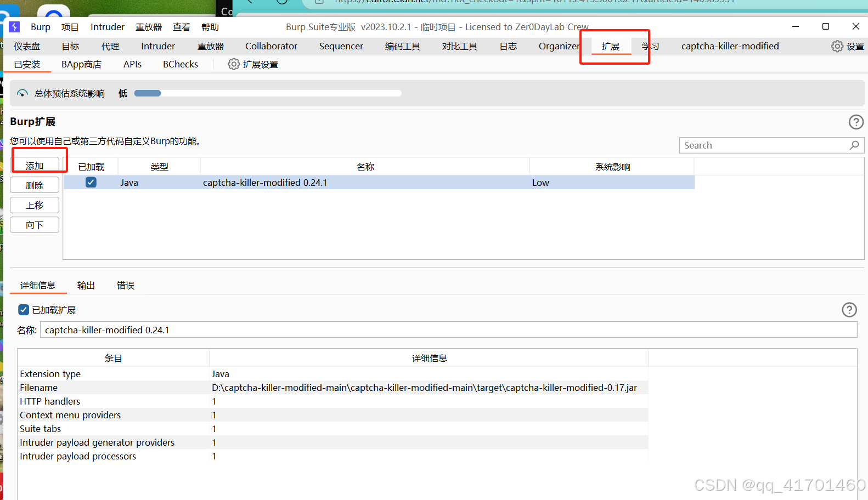The height and width of the screenshot is (500, 868).
Task: Select the 已安装 sub-tab
Action: click(x=27, y=64)
